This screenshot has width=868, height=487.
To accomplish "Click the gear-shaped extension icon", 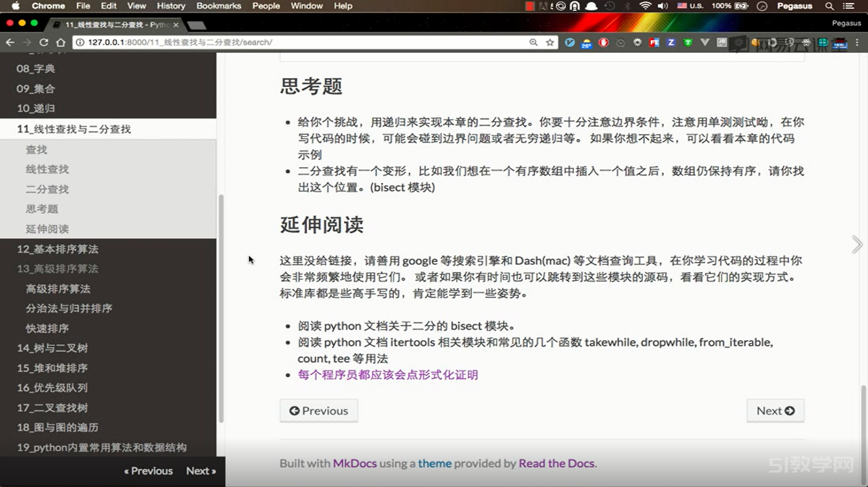I will (637, 42).
